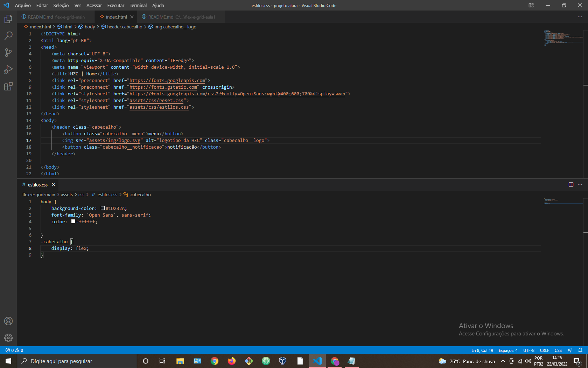
Task: Open Google Chrome from taskbar
Action: [215, 361]
